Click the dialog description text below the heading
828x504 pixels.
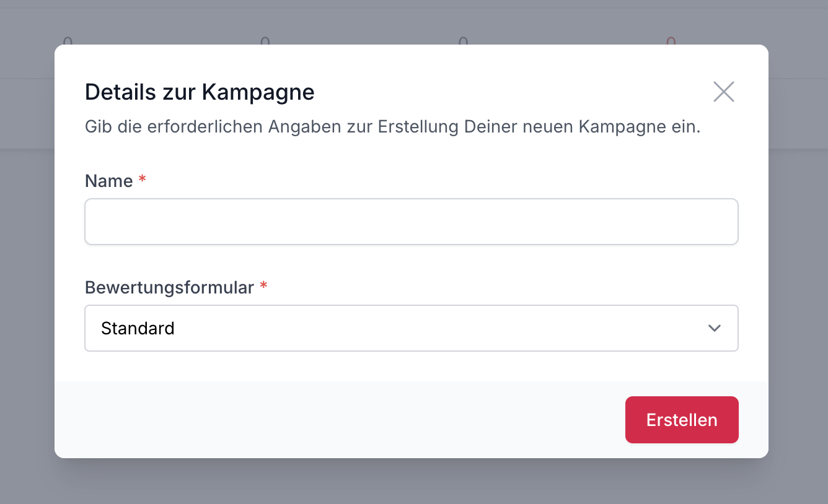coord(392,127)
